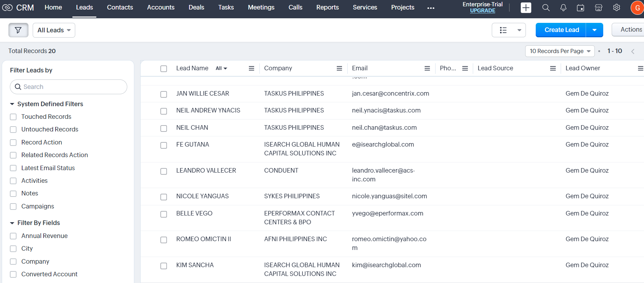Open the calendar icon in top bar
This screenshot has height=283, width=644.
pyautogui.click(x=580, y=8)
